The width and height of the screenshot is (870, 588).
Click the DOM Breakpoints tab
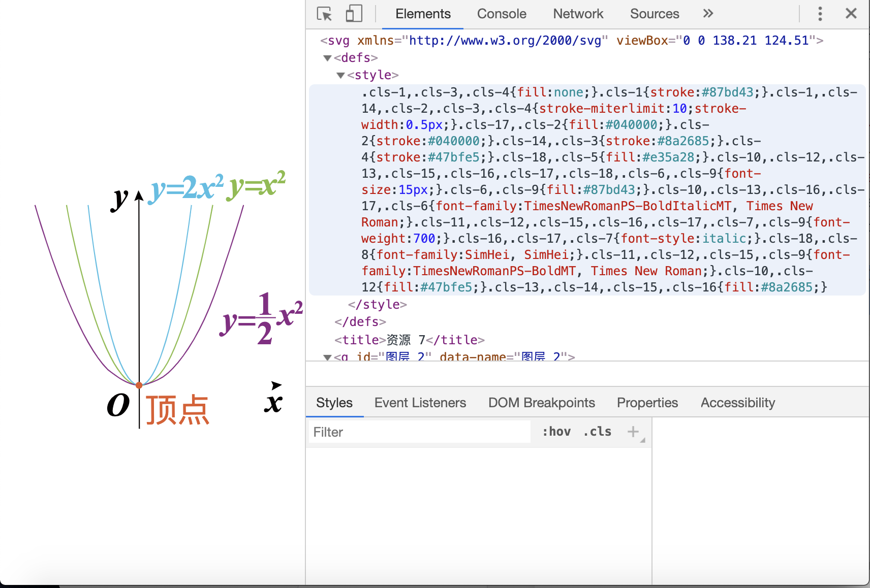coord(542,402)
